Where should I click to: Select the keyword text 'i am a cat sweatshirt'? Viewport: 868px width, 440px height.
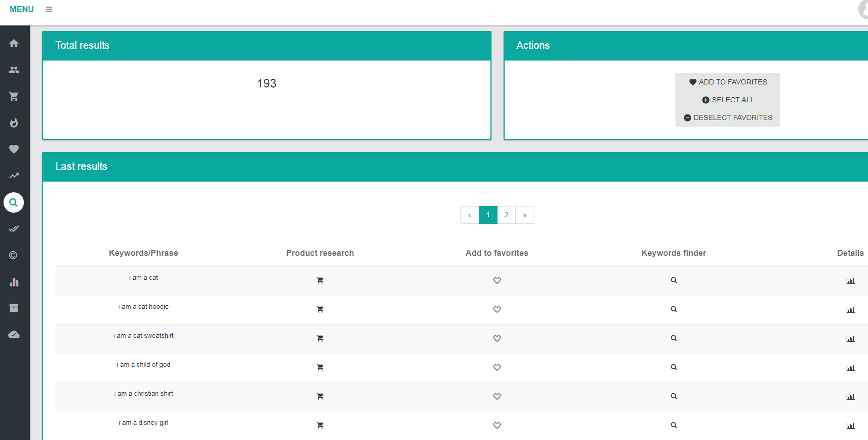(x=143, y=336)
